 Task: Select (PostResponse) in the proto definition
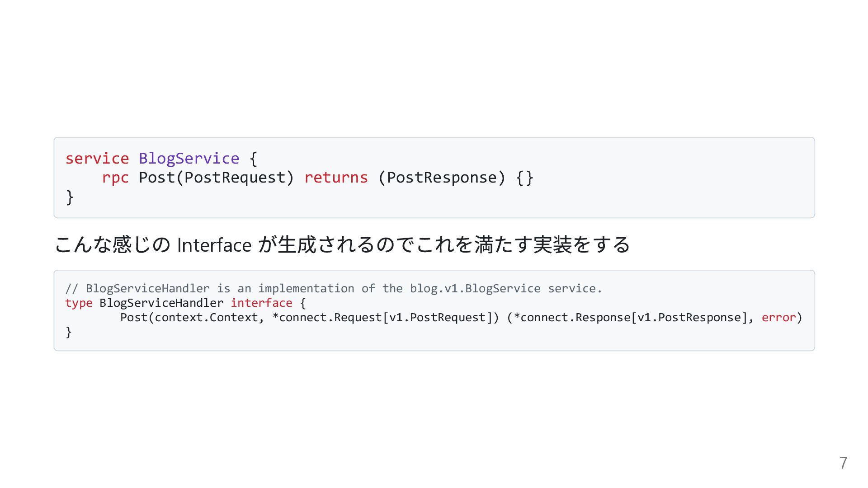point(441,178)
